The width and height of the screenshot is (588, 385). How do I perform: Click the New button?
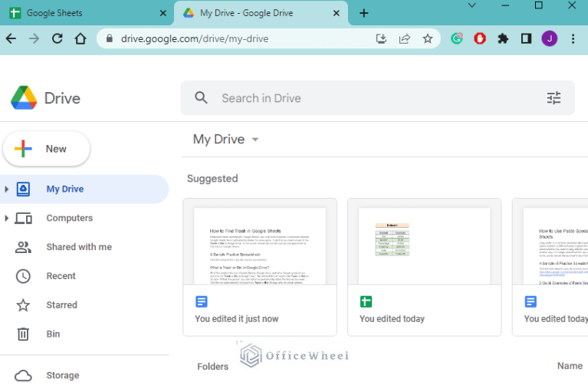(x=47, y=149)
